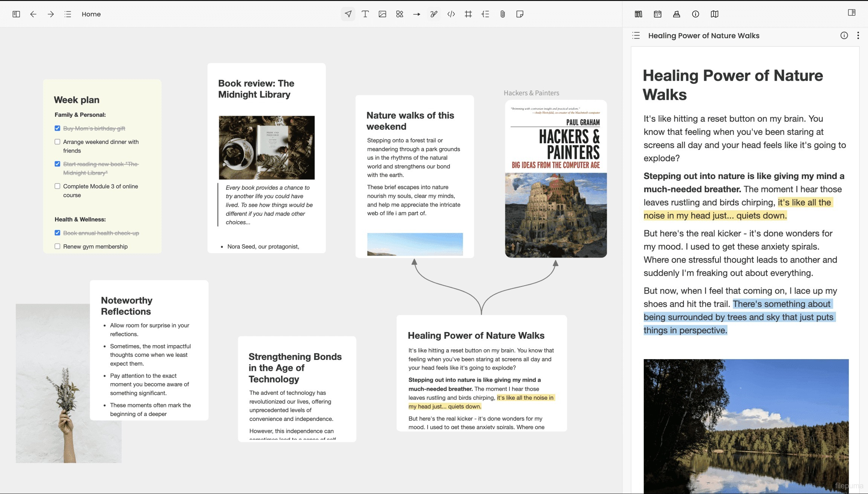Click the attachment paperclip tool
This screenshot has height=494, width=868.
pyautogui.click(x=503, y=14)
